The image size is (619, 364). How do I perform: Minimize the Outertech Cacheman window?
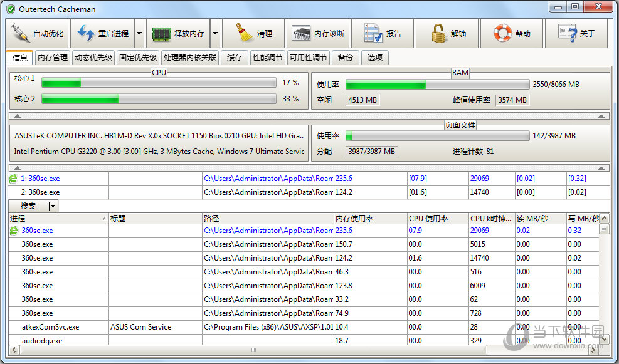pyautogui.click(x=558, y=7)
